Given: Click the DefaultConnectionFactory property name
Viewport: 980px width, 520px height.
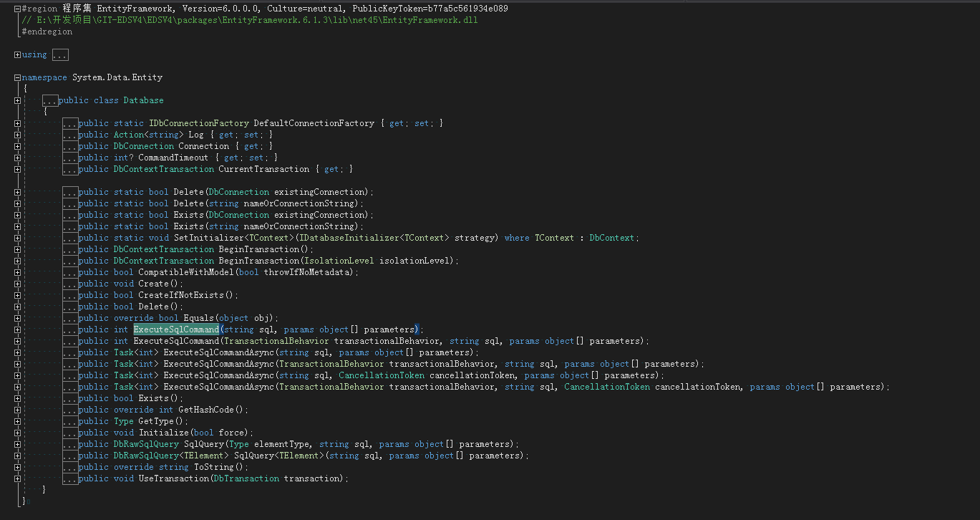Looking at the screenshot, I should point(314,123).
